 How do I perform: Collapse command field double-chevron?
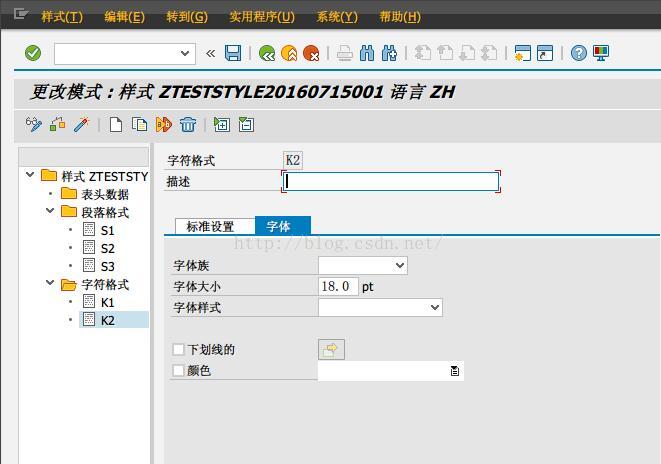[x=210, y=54]
